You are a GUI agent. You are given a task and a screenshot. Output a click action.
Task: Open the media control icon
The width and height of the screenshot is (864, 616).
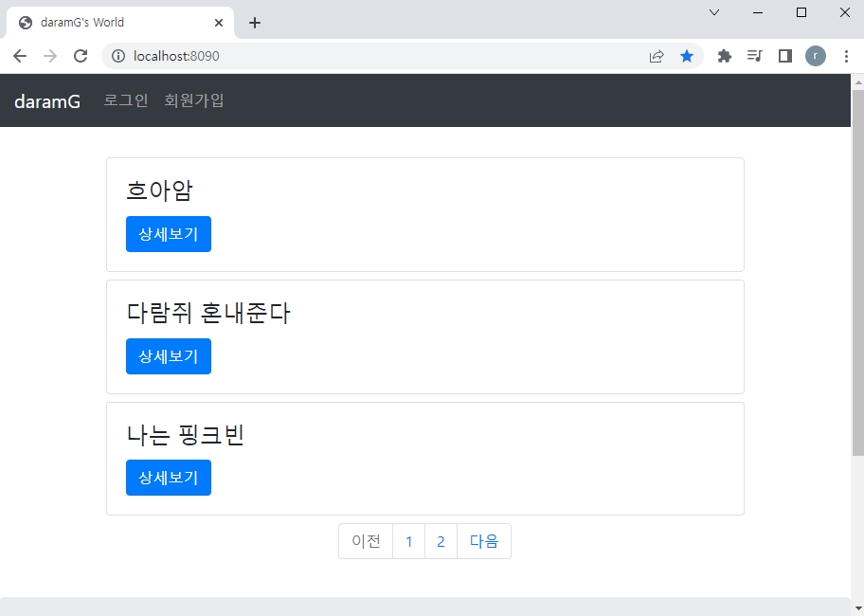[x=754, y=56]
